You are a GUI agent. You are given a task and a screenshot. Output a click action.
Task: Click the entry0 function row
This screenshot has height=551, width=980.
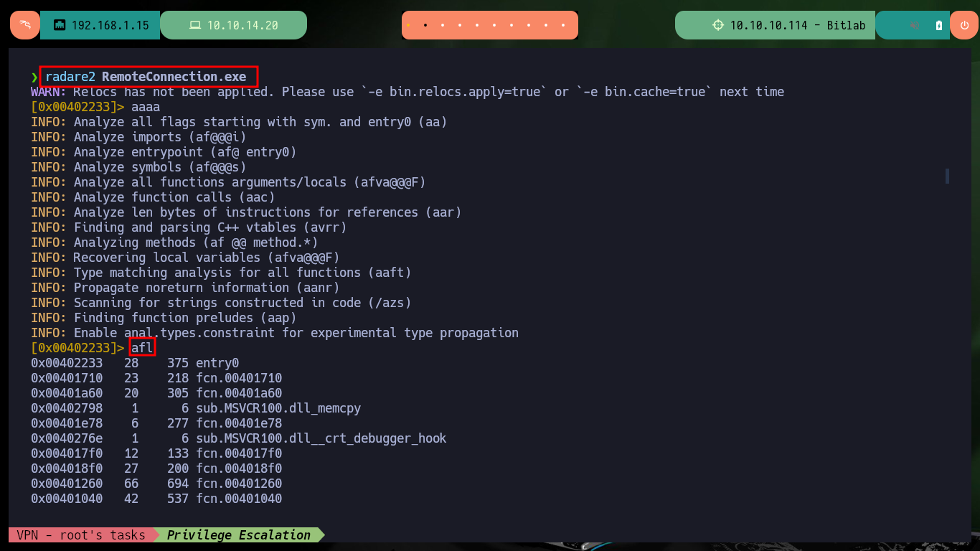click(135, 363)
